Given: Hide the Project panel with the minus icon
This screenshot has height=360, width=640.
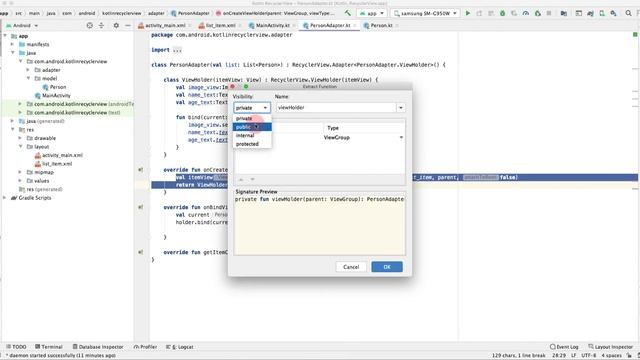Looking at the screenshot, I should pos(128,25).
